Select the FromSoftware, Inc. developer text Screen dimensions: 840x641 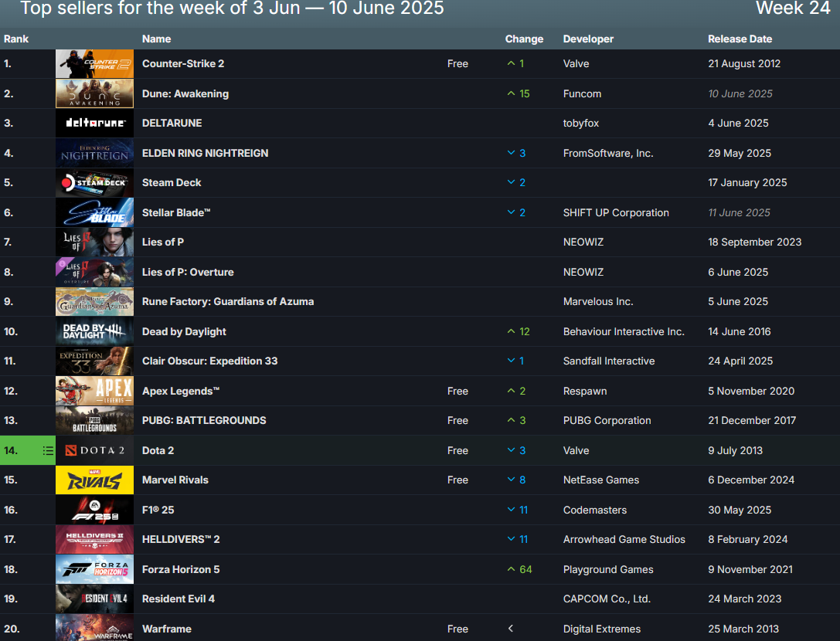(x=609, y=153)
